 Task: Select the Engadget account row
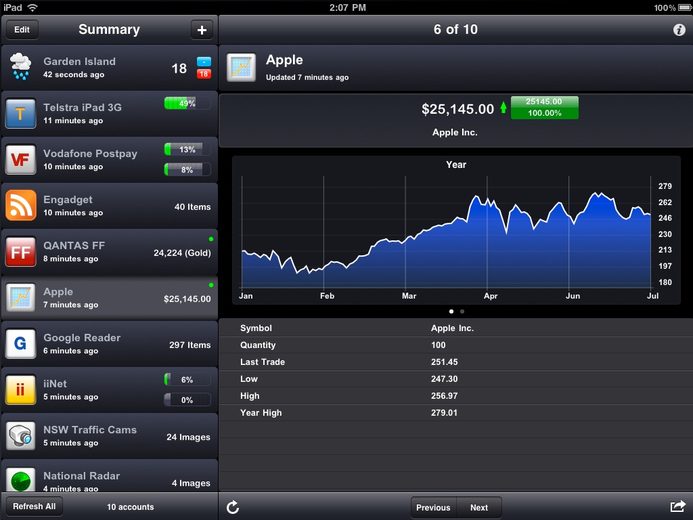109,206
